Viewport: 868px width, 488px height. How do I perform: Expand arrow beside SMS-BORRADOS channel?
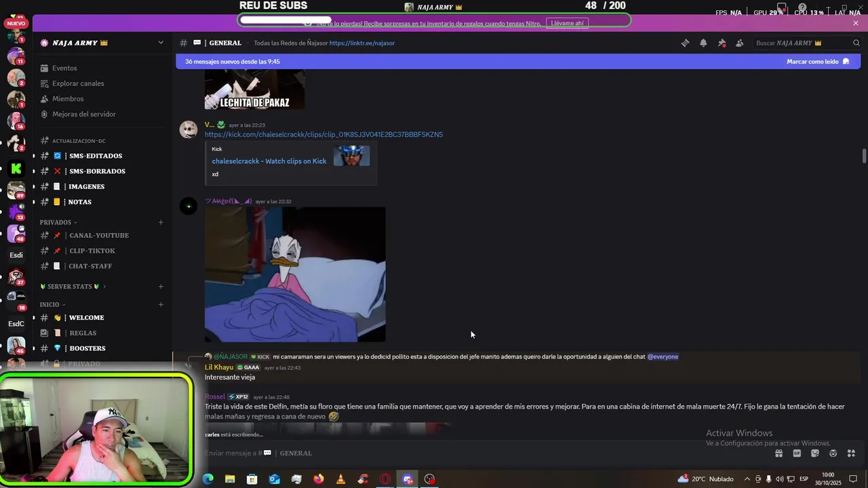[34, 171]
